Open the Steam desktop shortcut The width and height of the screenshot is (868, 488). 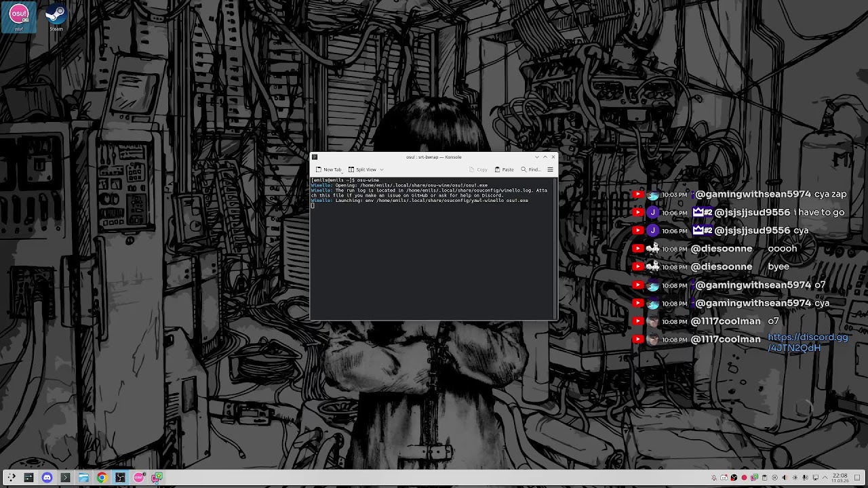56,17
